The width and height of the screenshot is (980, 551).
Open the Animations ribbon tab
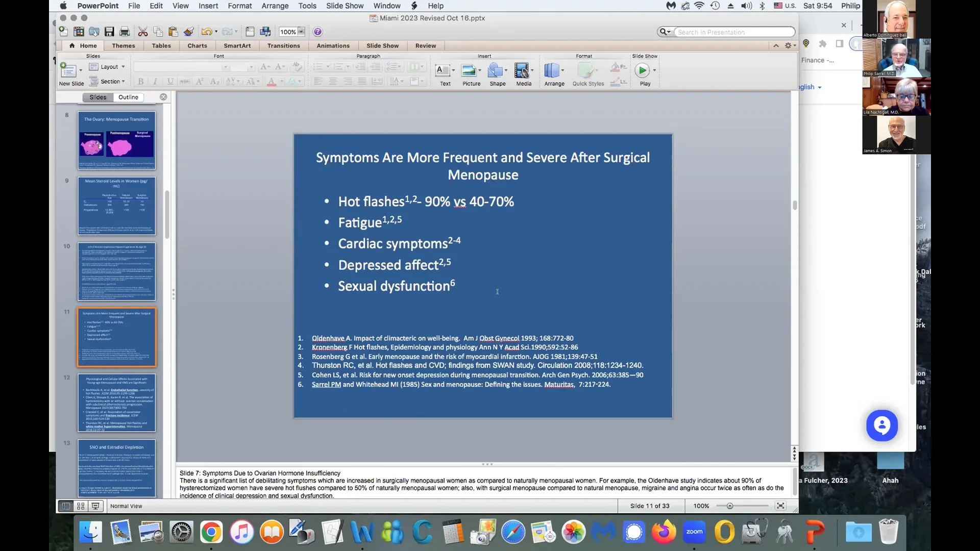tap(333, 45)
